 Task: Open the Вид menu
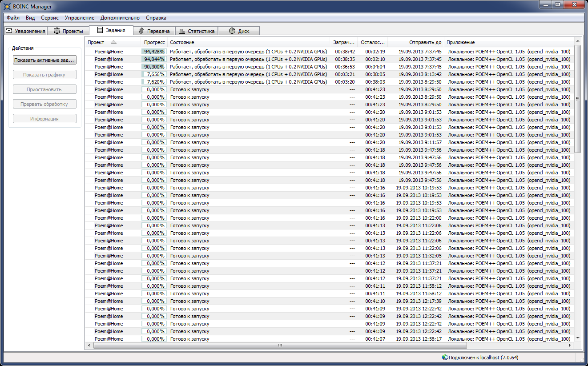30,18
